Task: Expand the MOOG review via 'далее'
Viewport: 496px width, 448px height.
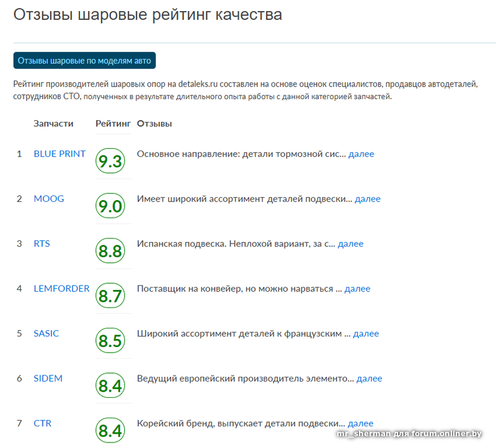Action: 368,198
